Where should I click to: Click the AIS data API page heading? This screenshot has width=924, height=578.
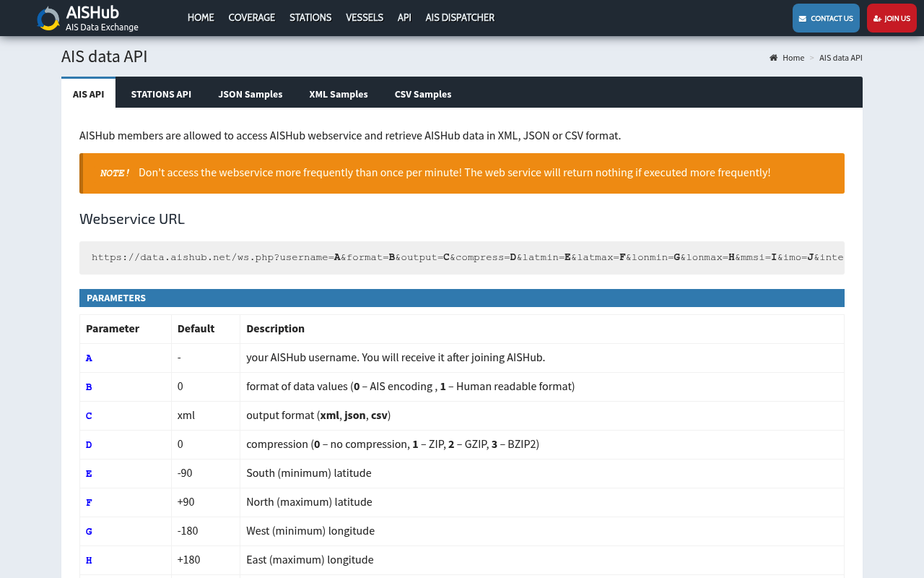pos(105,57)
